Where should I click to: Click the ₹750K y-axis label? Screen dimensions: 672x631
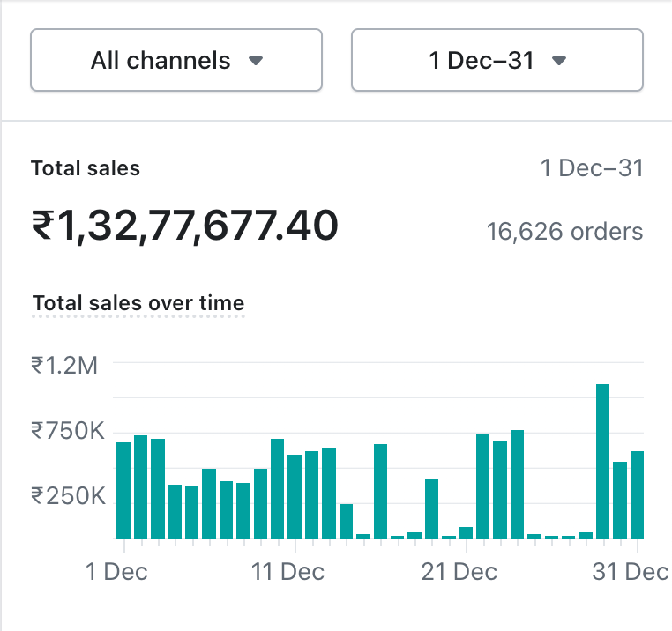68,431
